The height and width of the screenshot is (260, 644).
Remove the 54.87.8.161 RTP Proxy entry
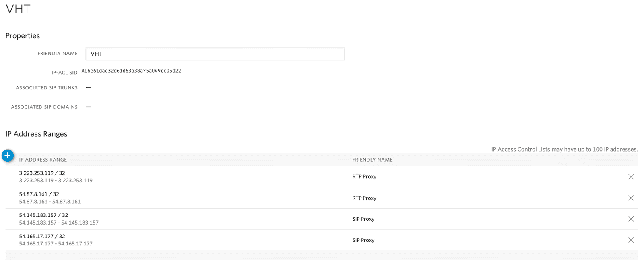click(631, 198)
